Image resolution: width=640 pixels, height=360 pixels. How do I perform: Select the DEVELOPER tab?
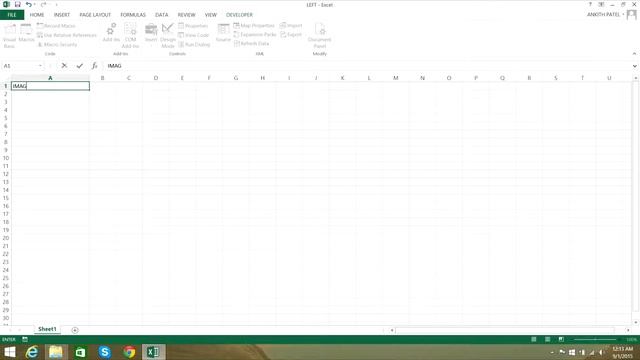coord(239,15)
